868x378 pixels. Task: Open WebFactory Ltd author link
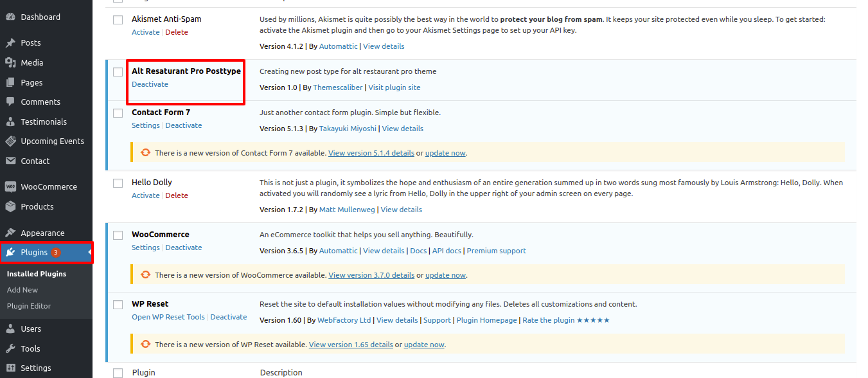[x=344, y=320]
